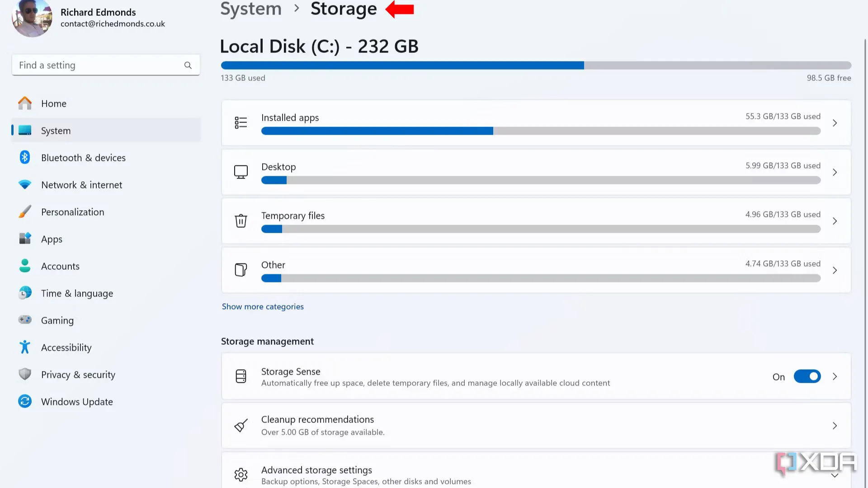Click the Windows Update refresh icon

[x=25, y=401]
